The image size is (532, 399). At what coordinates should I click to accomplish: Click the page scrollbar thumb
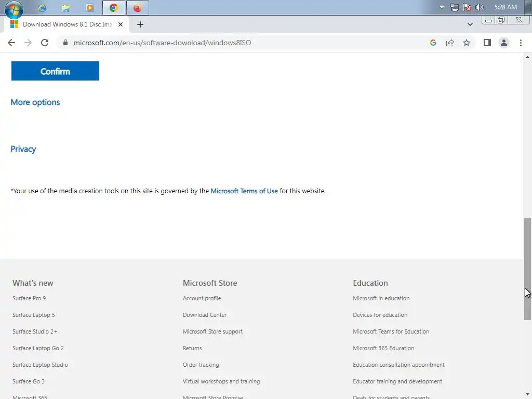pyautogui.click(x=527, y=269)
